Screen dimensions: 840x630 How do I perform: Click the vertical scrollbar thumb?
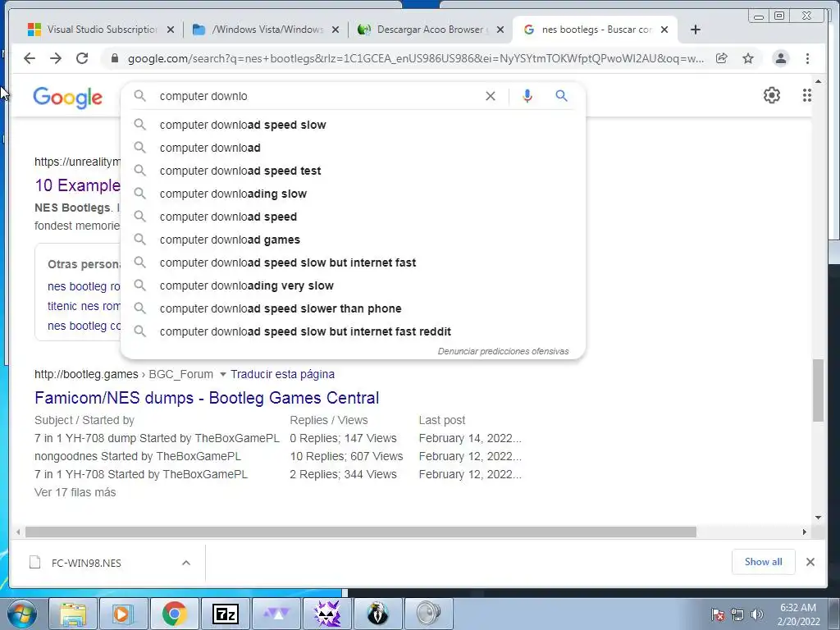coord(818,390)
